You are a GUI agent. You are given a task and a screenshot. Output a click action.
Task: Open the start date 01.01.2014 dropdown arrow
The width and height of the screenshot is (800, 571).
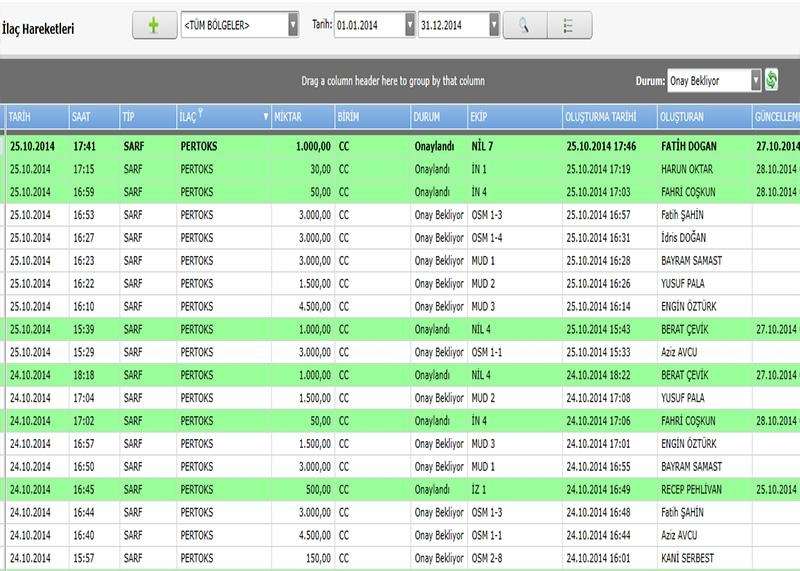(x=410, y=24)
